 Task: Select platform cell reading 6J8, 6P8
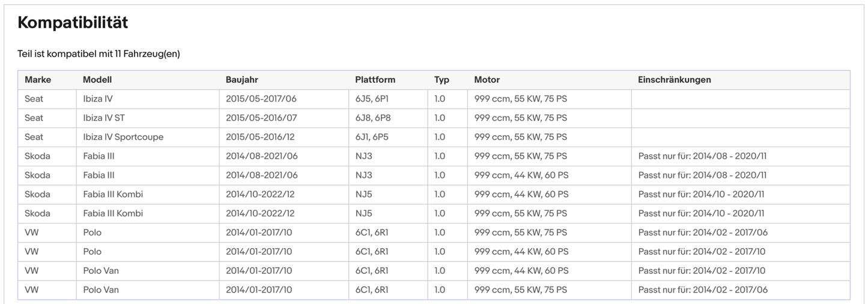click(372, 118)
